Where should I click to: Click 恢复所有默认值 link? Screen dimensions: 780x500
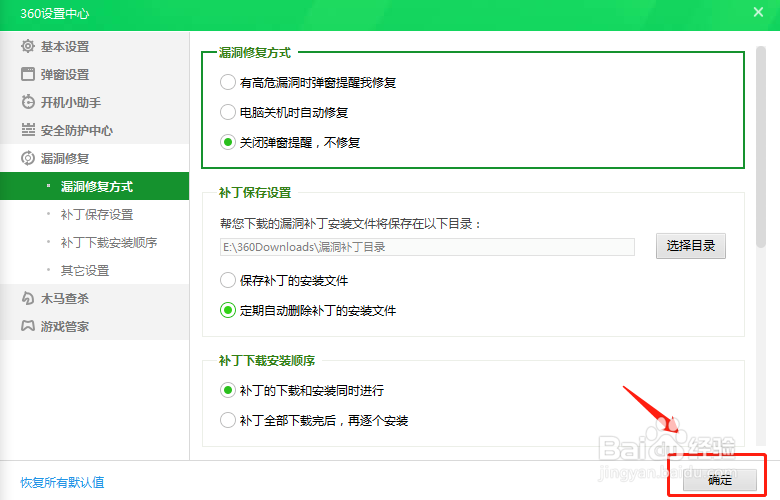pyautogui.click(x=62, y=482)
